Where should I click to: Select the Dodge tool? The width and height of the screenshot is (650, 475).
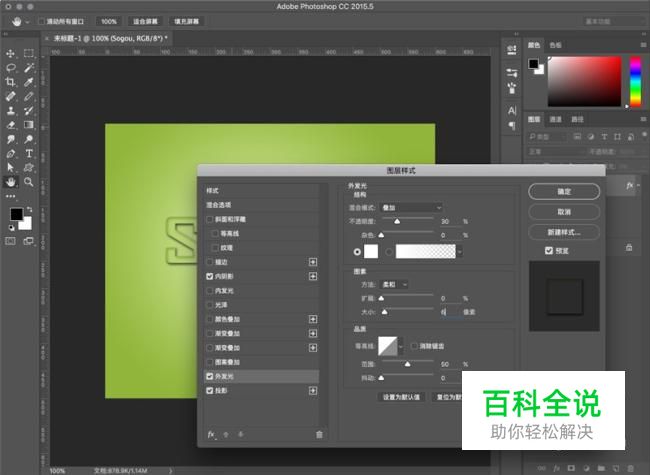pos(29,139)
